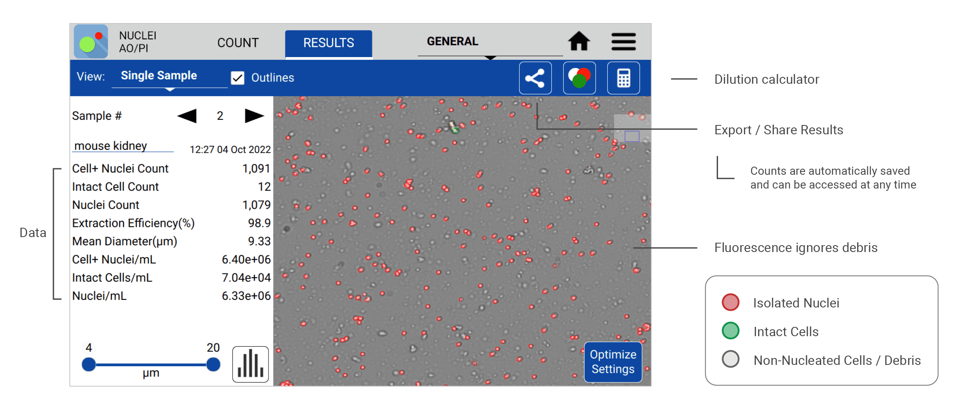The image size is (980, 411).
Task: Switch to the COUNT tab
Action: click(238, 42)
